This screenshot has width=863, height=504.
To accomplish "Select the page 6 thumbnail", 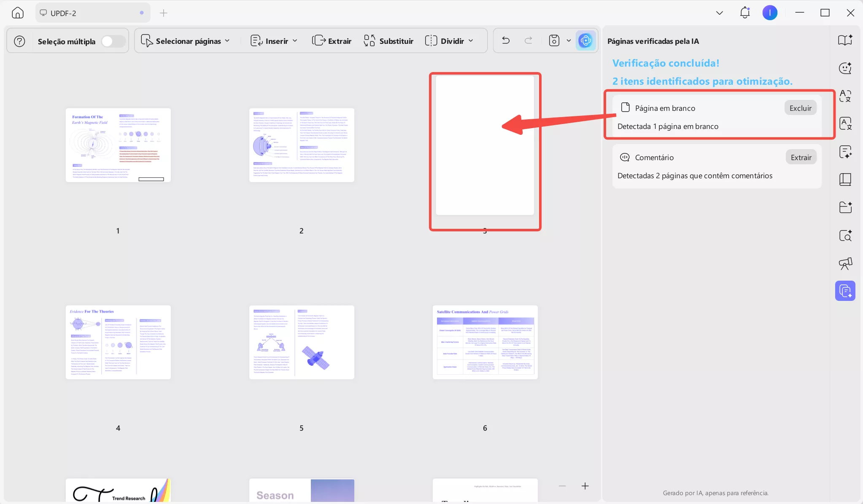I will pos(485,342).
